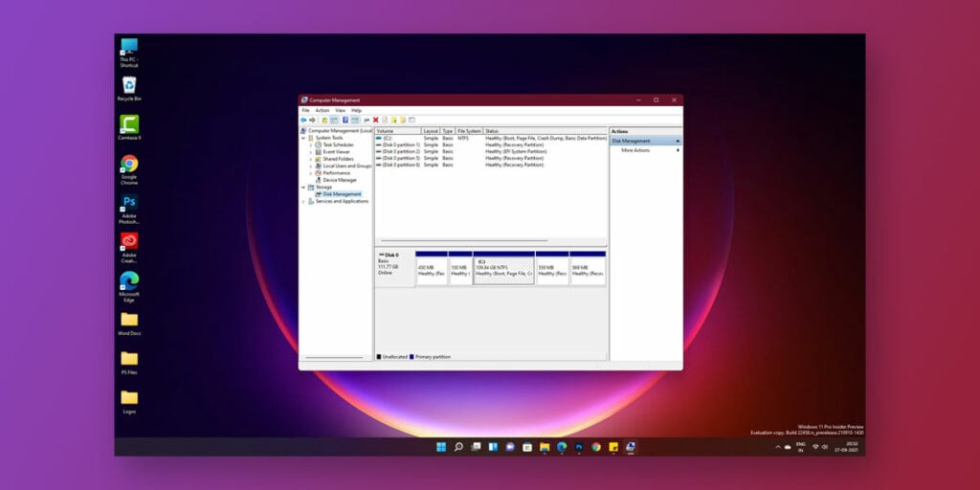
Task: Select the (C:) volume row
Action: [491, 138]
